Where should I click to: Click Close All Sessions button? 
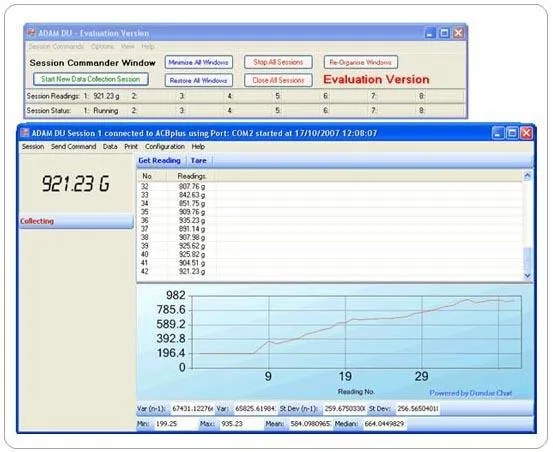(x=278, y=80)
